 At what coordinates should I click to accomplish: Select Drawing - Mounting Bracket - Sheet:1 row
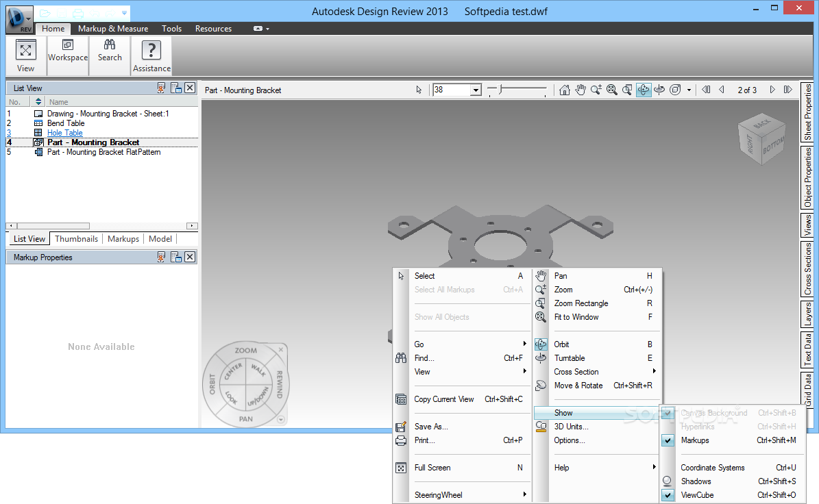coord(102,114)
